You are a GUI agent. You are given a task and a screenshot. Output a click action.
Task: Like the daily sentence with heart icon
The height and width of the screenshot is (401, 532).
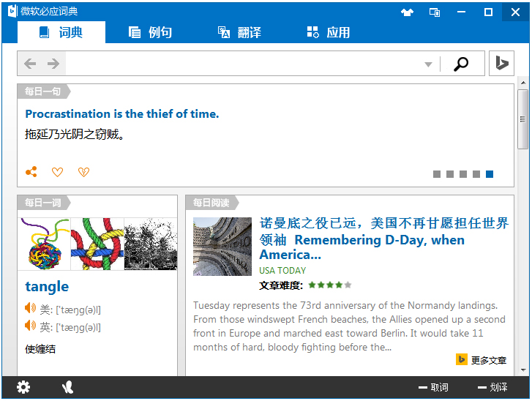click(57, 172)
